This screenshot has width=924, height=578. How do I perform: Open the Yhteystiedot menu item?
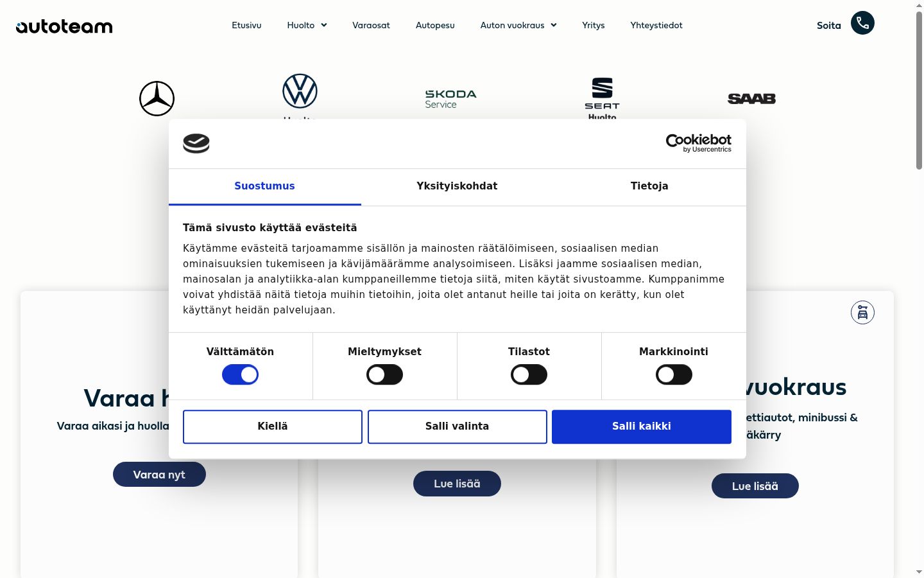pyautogui.click(x=656, y=25)
